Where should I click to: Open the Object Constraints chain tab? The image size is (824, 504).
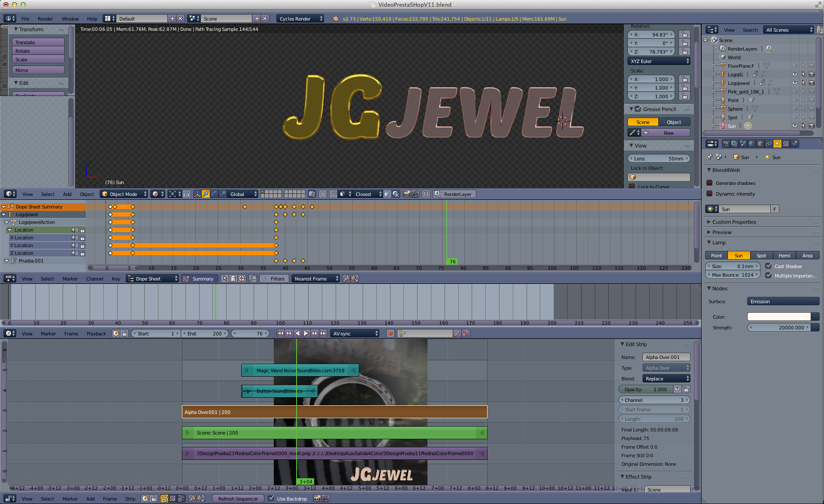(769, 144)
